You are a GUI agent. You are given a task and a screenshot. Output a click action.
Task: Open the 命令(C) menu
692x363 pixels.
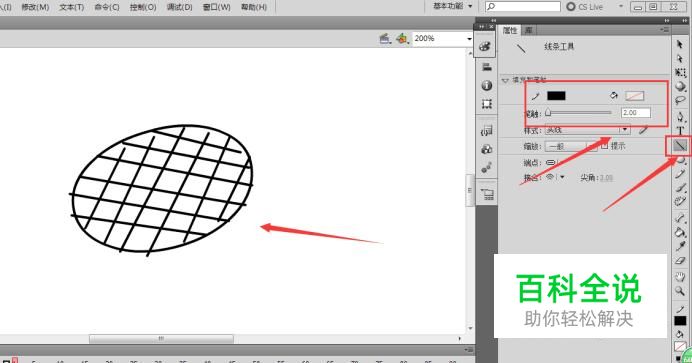(107, 7)
